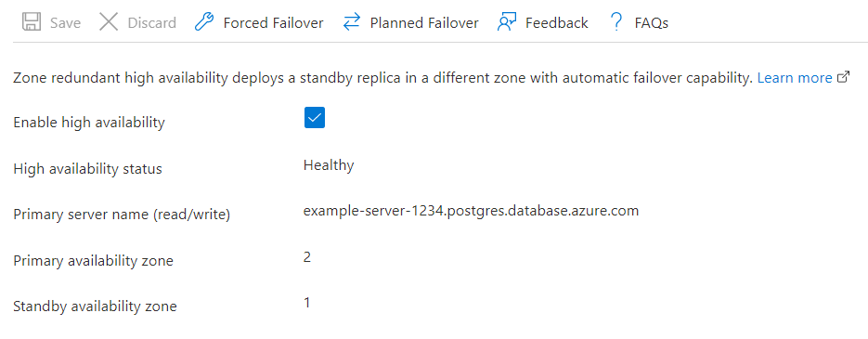Click the Enable high availability label
The height and width of the screenshot is (339, 868).
tap(89, 123)
